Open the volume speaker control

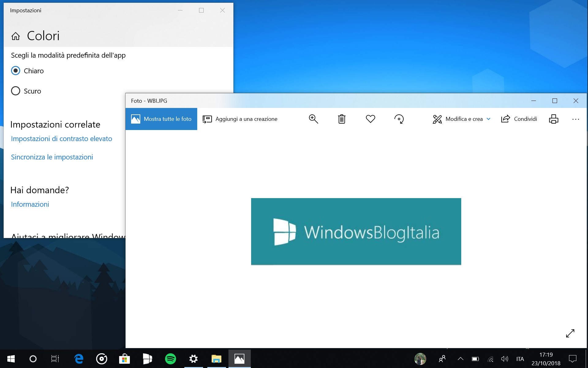[x=505, y=359]
